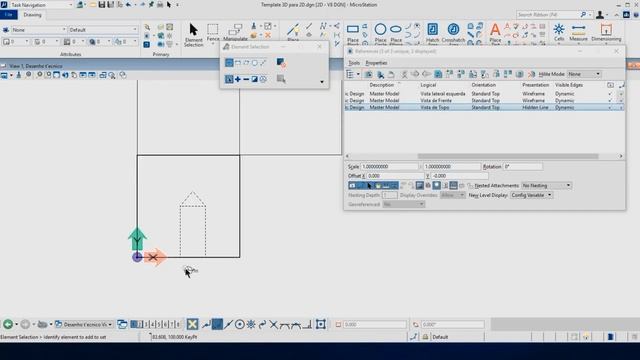Toggle display checkmark for Vista de Topo row
The height and width of the screenshot is (360, 640).
pos(610,107)
